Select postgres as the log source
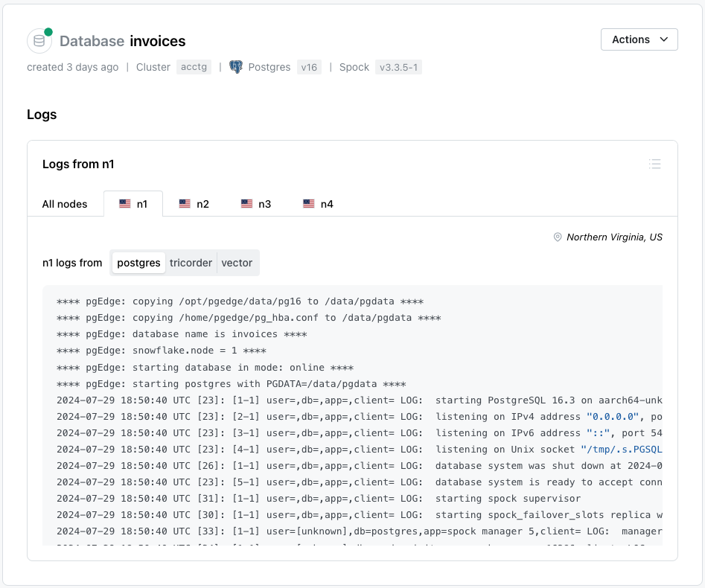The width and height of the screenshot is (705, 588). (x=138, y=263)
